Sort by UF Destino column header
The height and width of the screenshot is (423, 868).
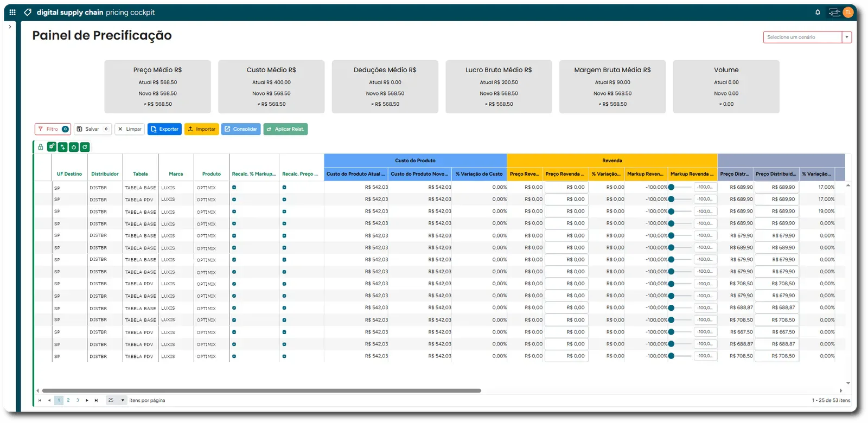(x=69, y=174)
